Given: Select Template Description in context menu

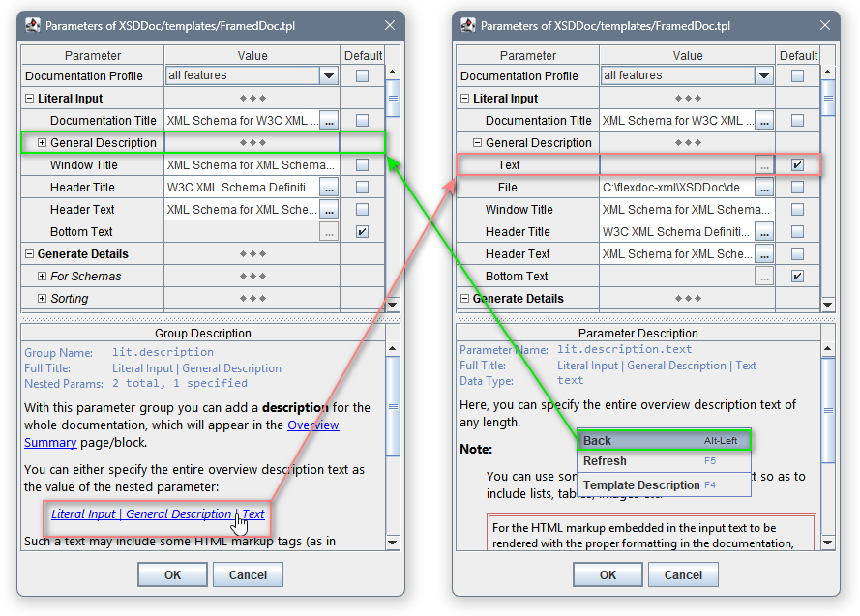Looking at the screenshot, I should [x=641, y=485].
